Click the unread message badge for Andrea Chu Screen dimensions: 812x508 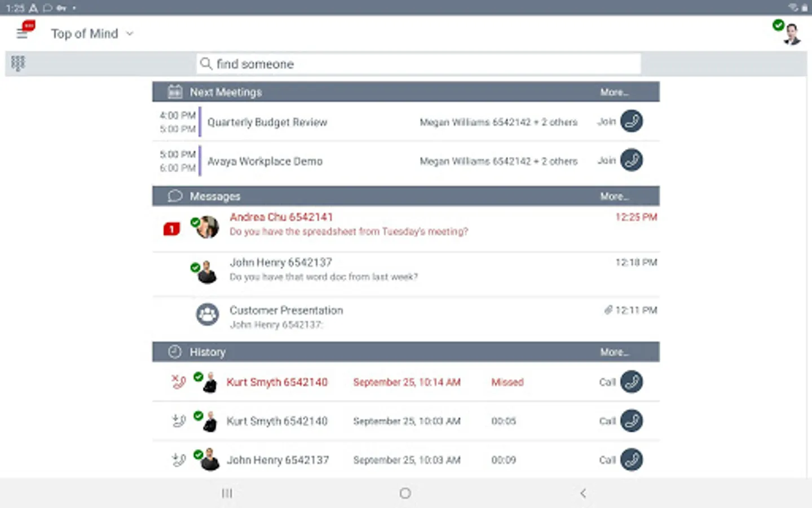point(171,229)
